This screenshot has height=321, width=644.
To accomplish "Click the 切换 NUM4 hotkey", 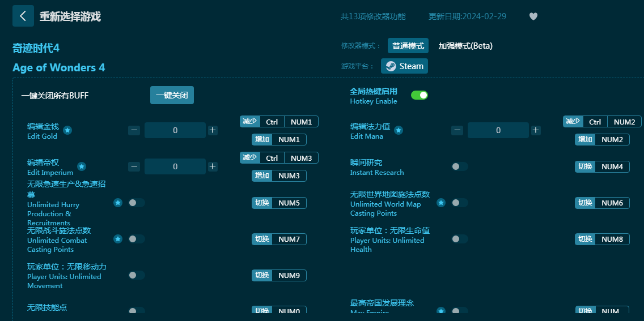I will (602, 166).
